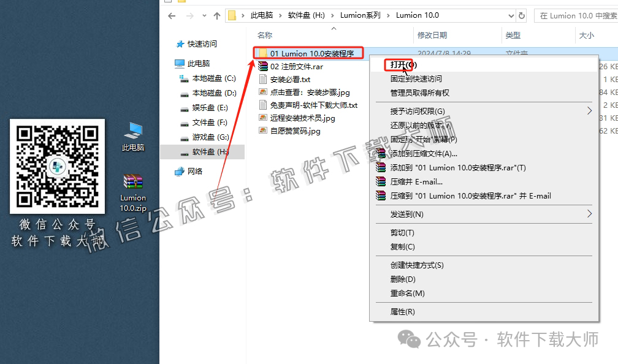Select 网络 in navigation pane

point(195,172)
